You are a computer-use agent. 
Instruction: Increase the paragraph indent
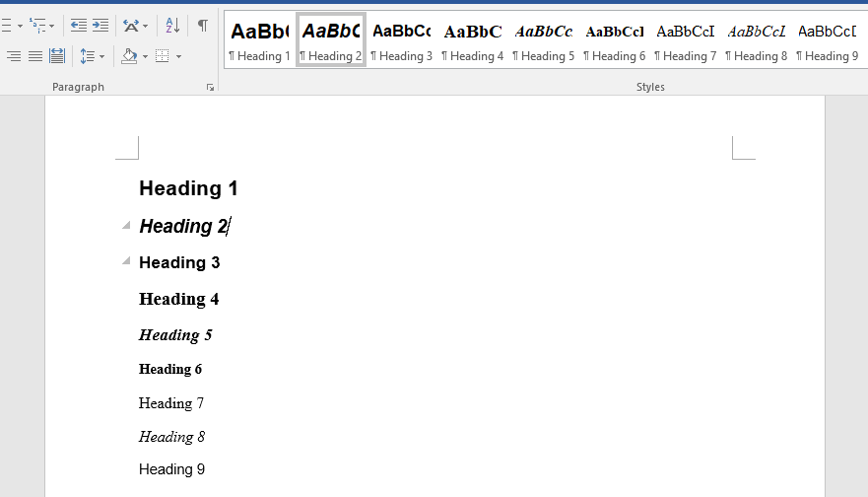[x=100, y=26]
